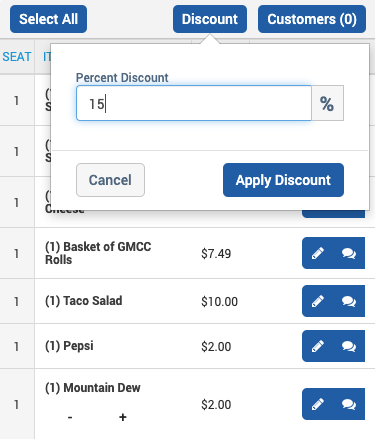Select All items on the ticket
Image resolution: width=375 pixels, height=439 pixels.
48,19
